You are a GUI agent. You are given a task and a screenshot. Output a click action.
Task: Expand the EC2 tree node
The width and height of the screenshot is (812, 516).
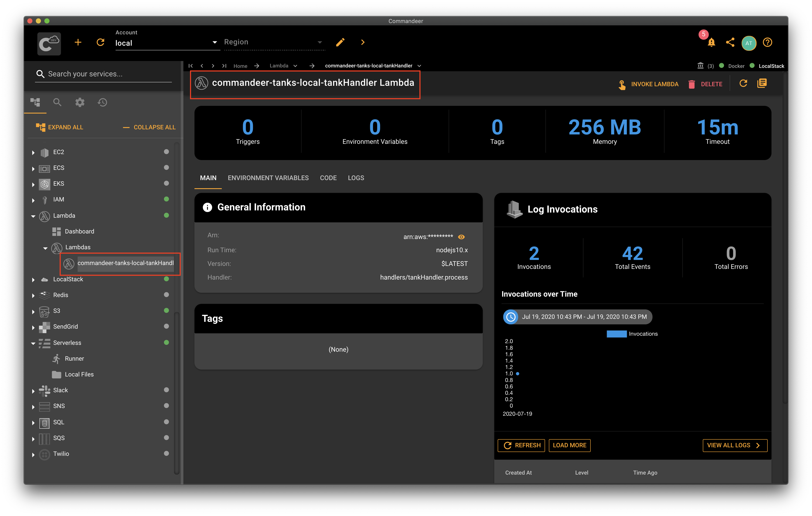pos(33,153)
